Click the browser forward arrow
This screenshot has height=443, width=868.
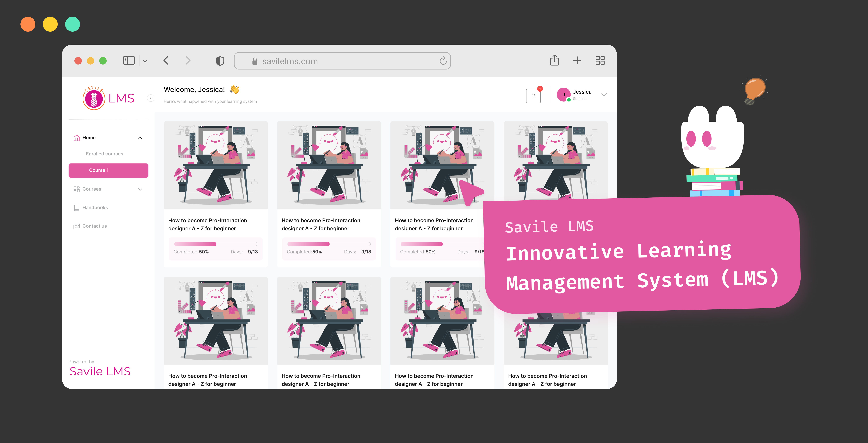188,61
